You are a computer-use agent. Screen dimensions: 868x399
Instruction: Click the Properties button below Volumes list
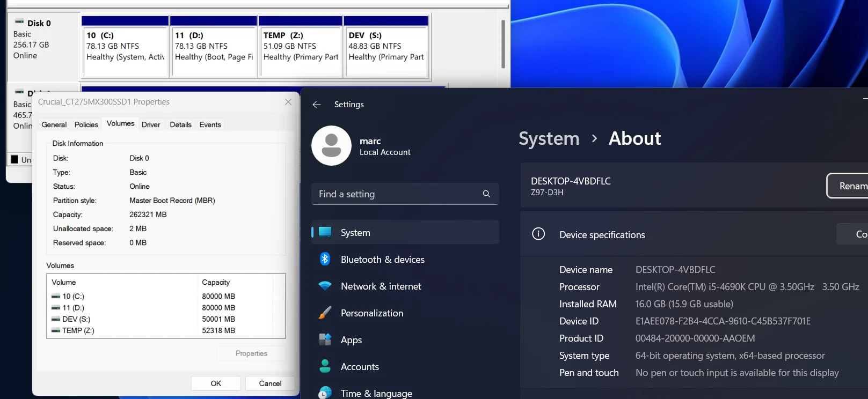(251, 353)
